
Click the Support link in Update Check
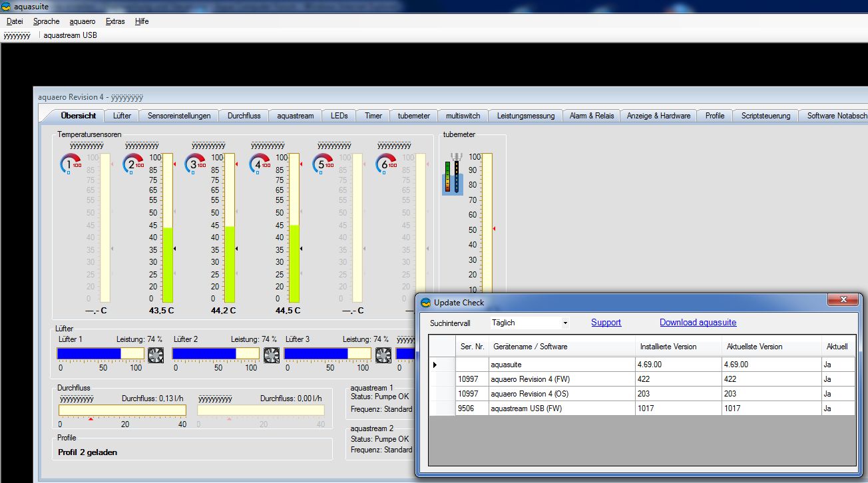[606, 323]
